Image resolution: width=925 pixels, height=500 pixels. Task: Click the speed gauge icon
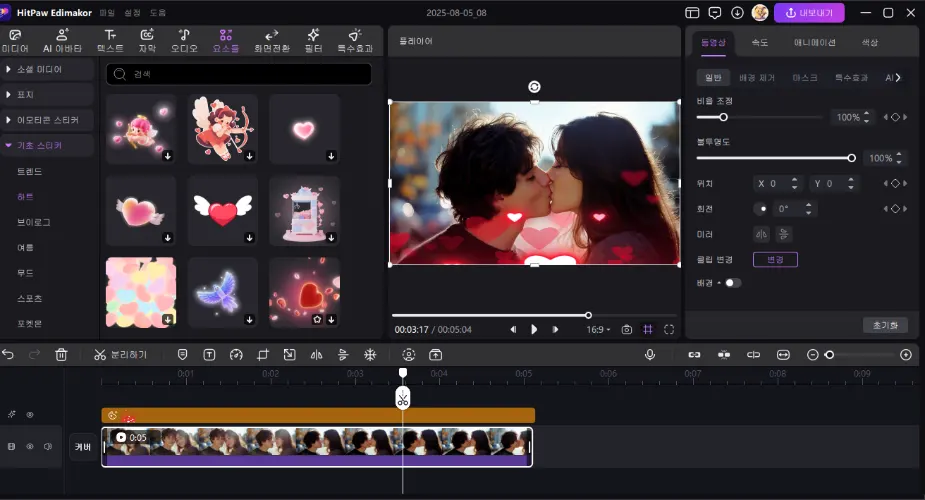(236, 354)
